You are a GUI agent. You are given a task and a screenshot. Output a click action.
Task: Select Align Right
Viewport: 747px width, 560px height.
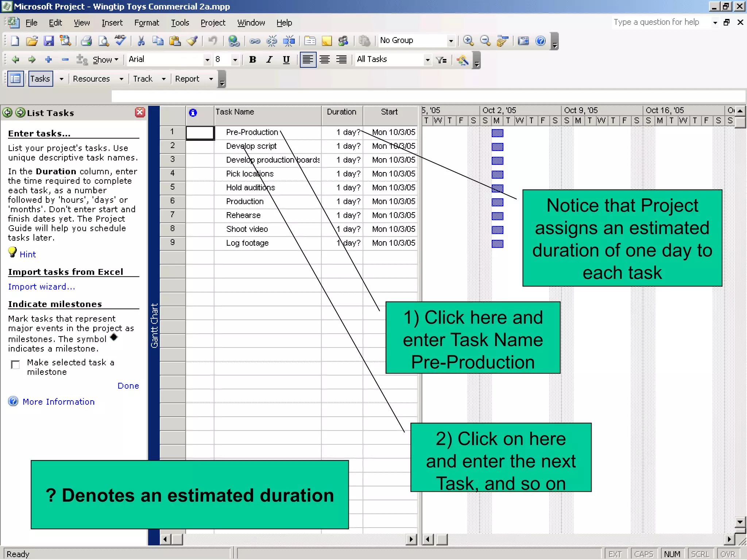[x=341, y=60]
